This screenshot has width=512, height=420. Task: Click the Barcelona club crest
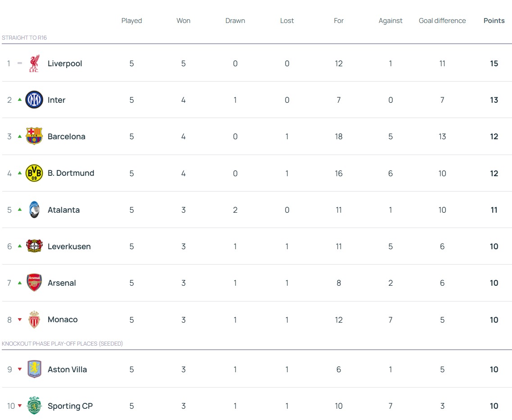(x=34, y=137)
